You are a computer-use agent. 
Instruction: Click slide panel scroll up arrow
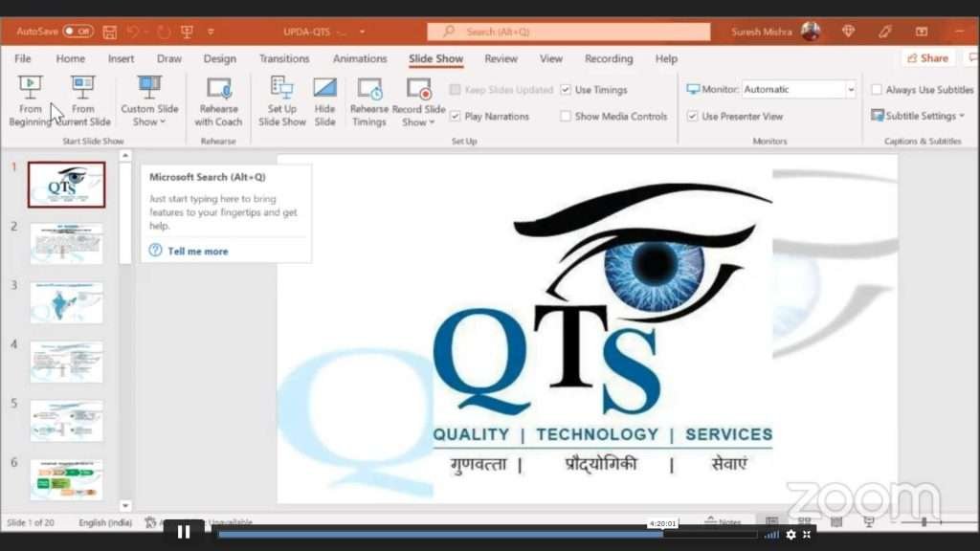(x=125, y=155)
